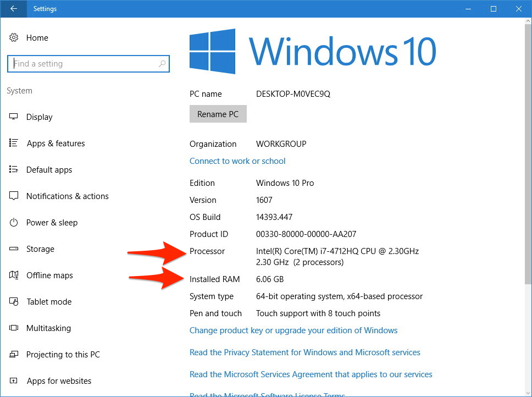Click the Multitasking icon
This screenshot has height=397, width=532.
tap(14, 328)
